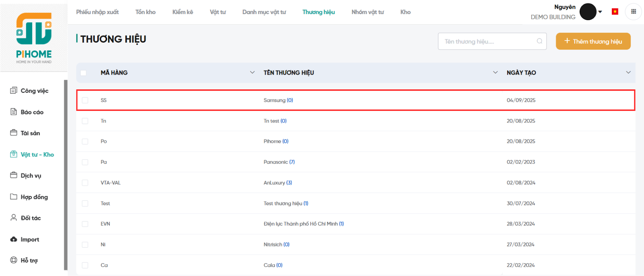Click the PiHome logo
Screen dimensions: 644x276
(x=34, y=38)
